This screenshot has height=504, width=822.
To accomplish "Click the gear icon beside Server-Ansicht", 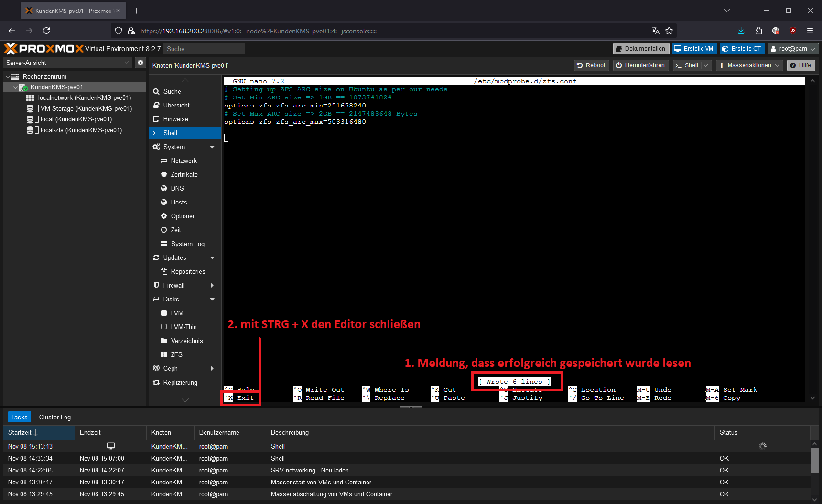I will point(140,63).
